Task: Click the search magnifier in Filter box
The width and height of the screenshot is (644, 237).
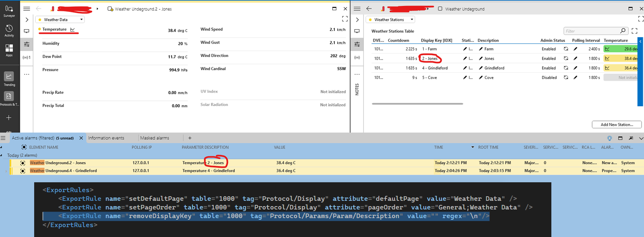Action: pyautogui.click(x=623, y=31)
